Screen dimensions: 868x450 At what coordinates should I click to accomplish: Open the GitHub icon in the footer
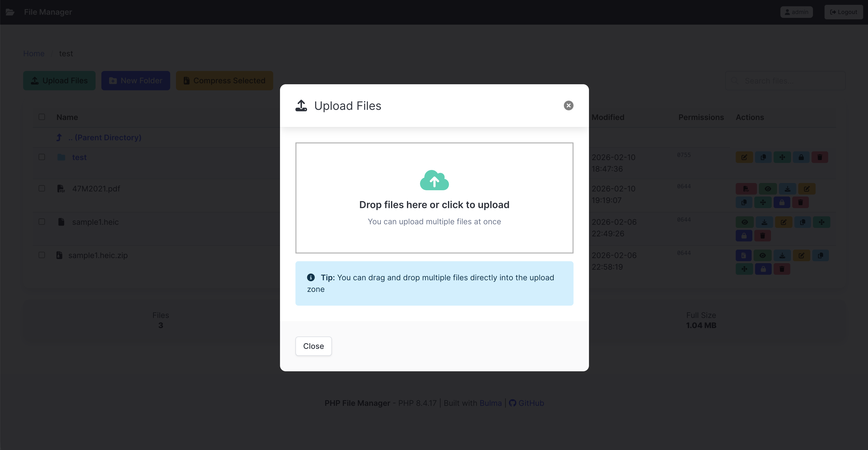512,403
